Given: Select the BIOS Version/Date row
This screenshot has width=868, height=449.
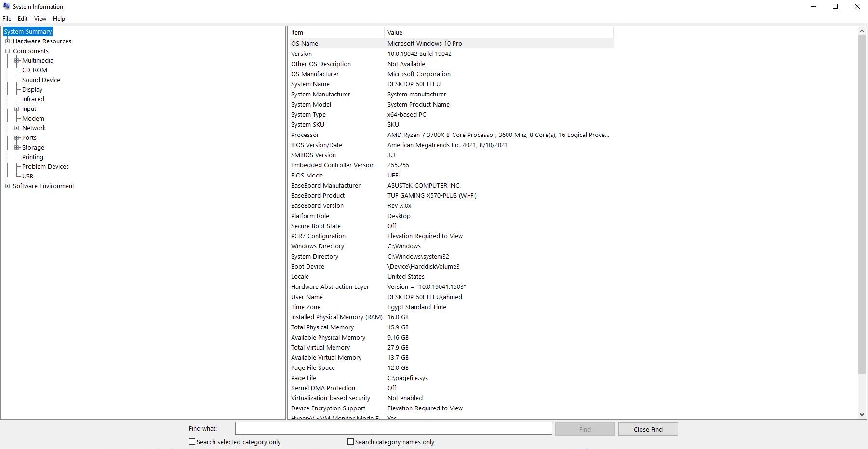Looking at the screenshot, I should 451,145.
